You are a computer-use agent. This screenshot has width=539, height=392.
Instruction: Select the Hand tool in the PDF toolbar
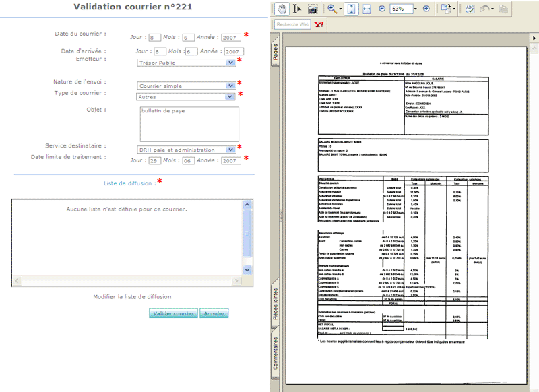tap(282, 9)
